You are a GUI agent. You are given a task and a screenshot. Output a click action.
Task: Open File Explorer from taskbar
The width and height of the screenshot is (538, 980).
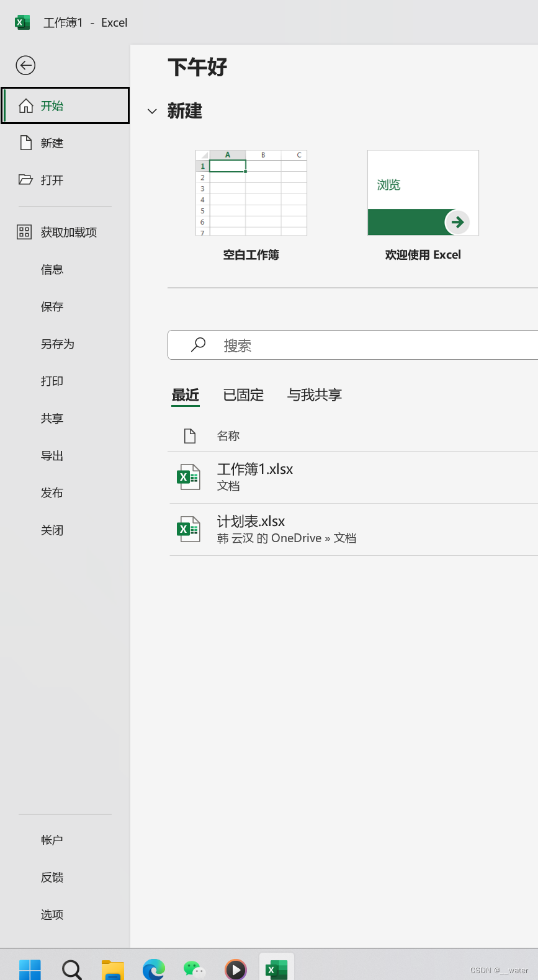click(x=112, y=969)
